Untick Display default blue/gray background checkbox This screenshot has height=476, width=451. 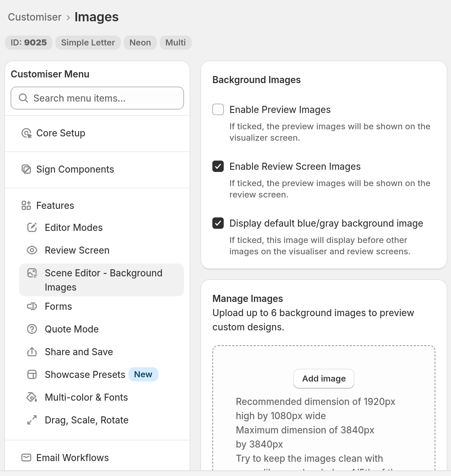point(218,223)
